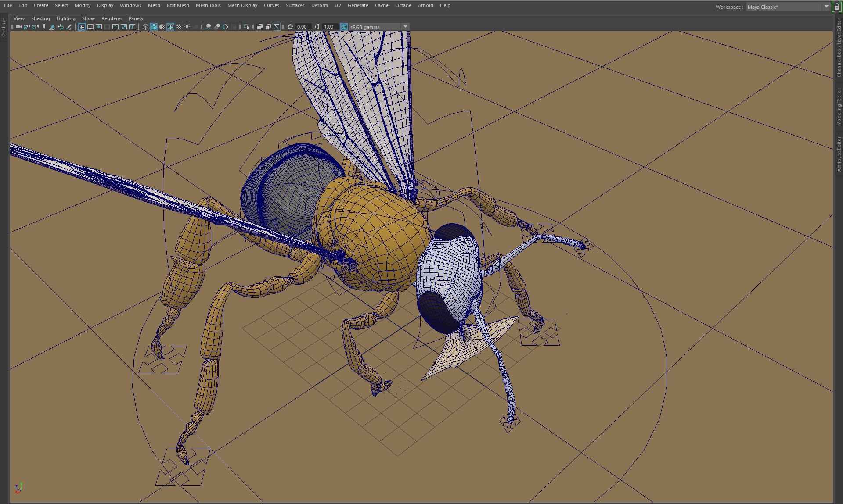Click the 2D Pan/Zoom icon
Screen dimensions: 843x504
click(61, 27)
